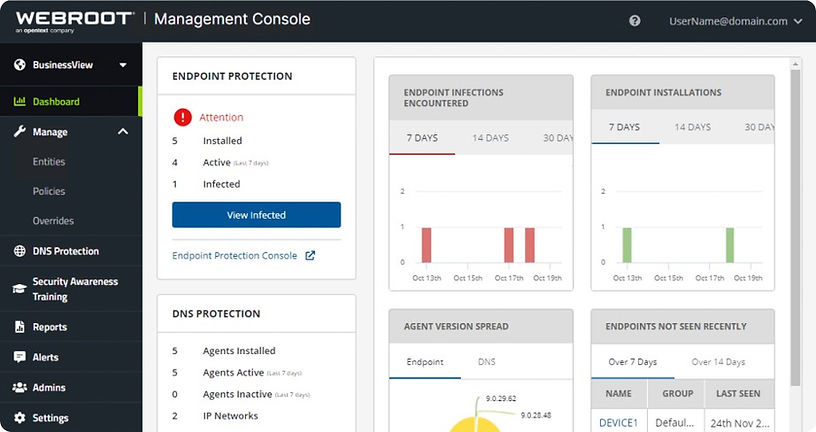This screenshot has width=816, height=432.
Task: Select 30 DAYS tab in Endpoint Installations
Action: point(759,127)
